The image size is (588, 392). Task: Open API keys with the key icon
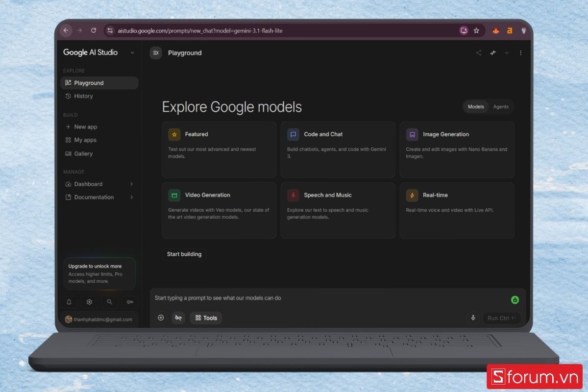pos(130,302)
